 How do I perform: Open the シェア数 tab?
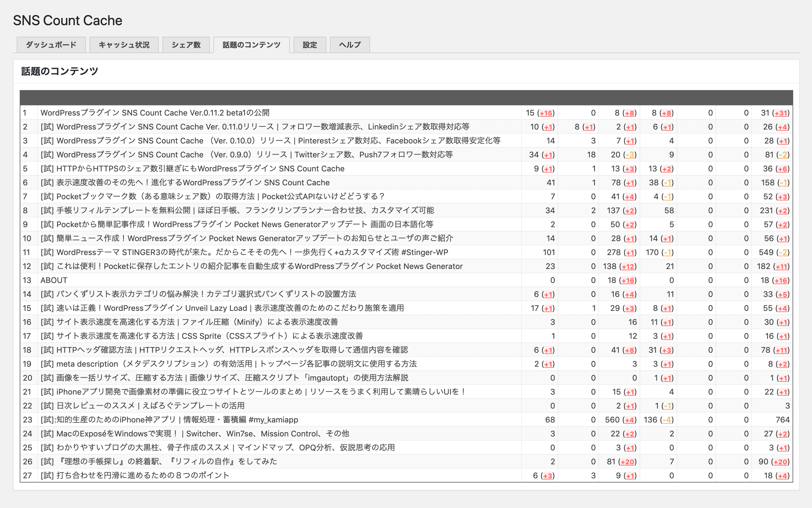coord(186,45)
